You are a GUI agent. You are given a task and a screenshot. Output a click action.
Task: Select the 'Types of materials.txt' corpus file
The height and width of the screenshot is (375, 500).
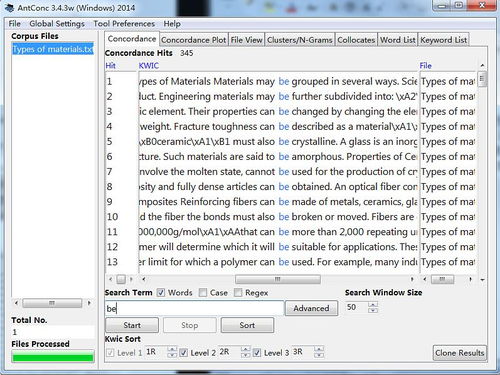[x=53, y=49]
